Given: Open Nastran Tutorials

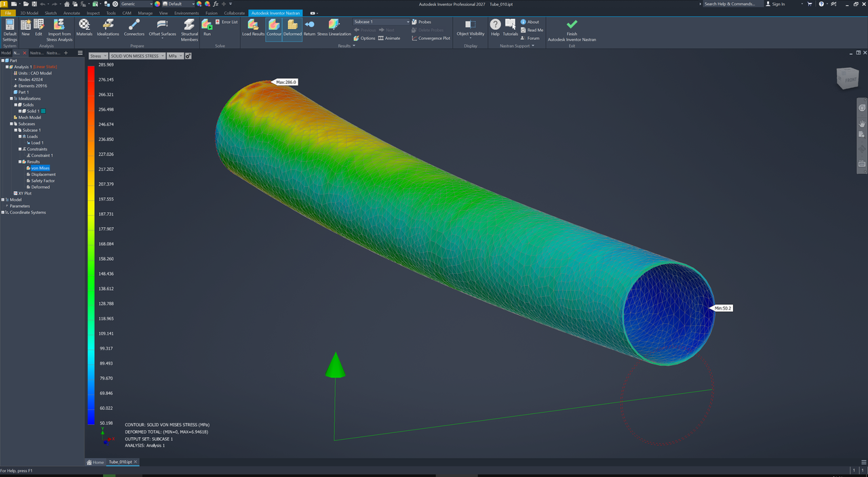Looking at the screenshot, I should click(x=510, y=28).
